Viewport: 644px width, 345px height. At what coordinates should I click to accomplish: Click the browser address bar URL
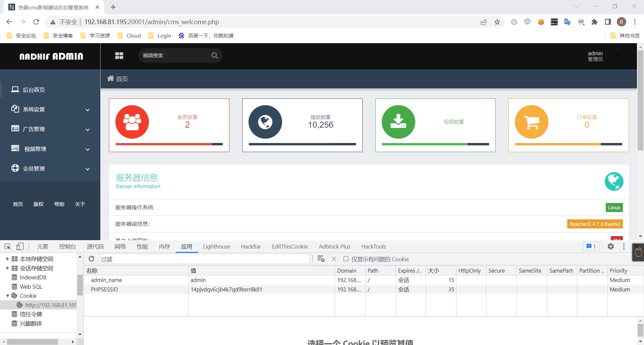point(152,22)
